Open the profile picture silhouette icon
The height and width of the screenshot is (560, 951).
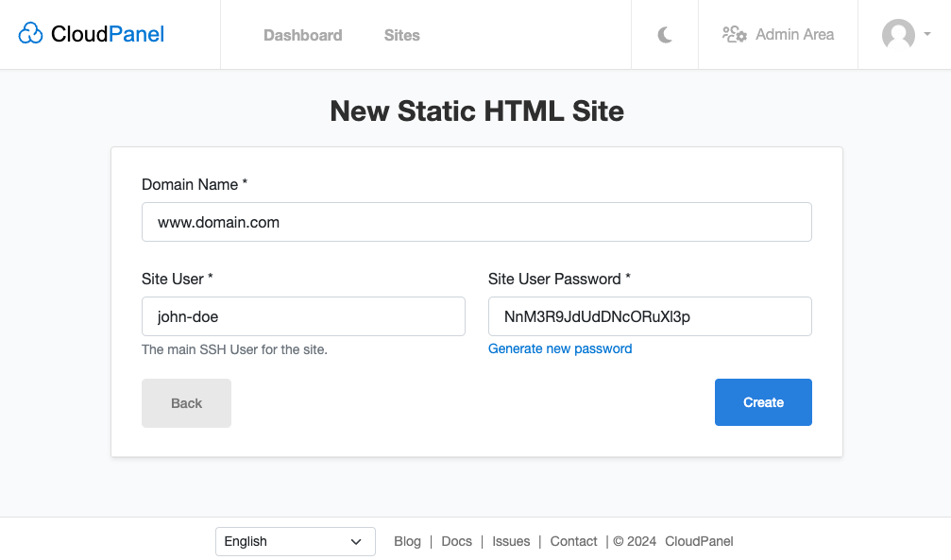pos(897,36)
